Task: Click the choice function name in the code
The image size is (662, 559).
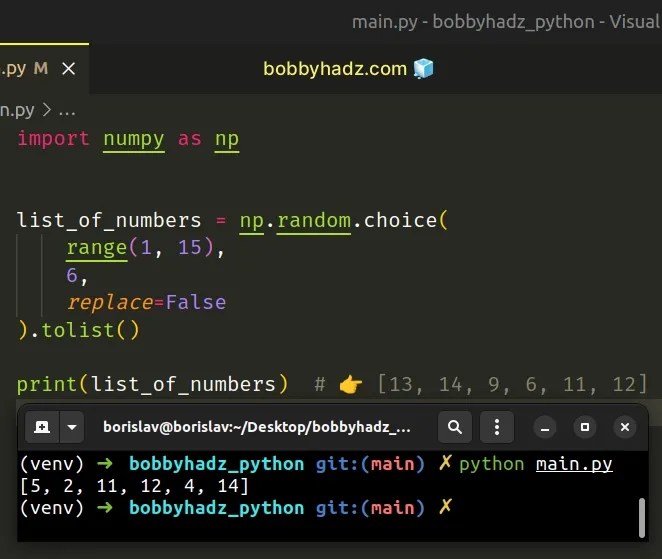Action: (400, 220)
